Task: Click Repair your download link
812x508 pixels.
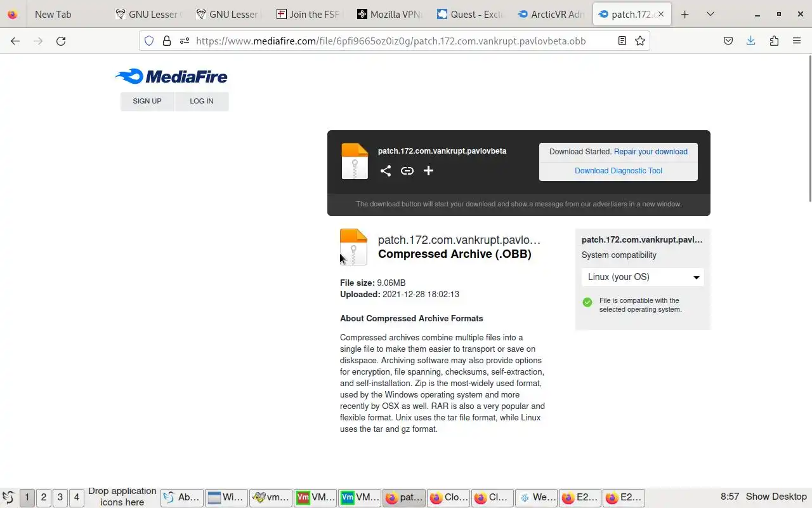Action: click(651, 152)
